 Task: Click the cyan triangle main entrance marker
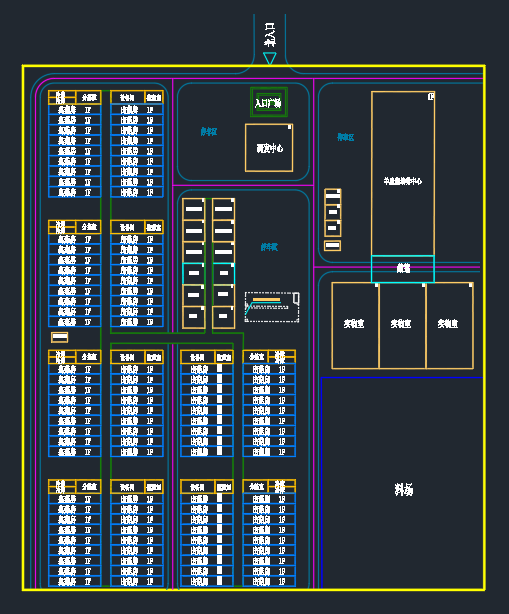270,58
